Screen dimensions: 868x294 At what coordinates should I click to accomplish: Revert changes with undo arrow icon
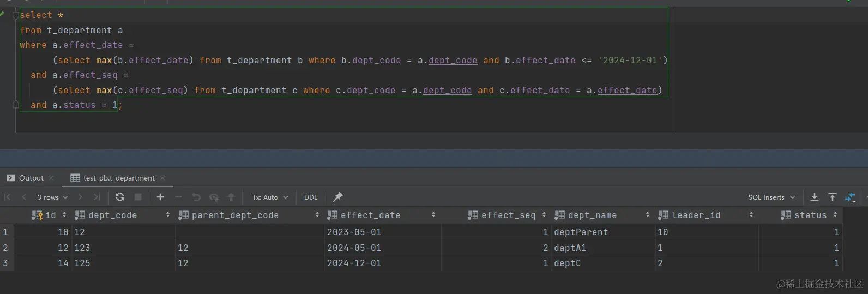pyautogui.click(x=196, y=197)
